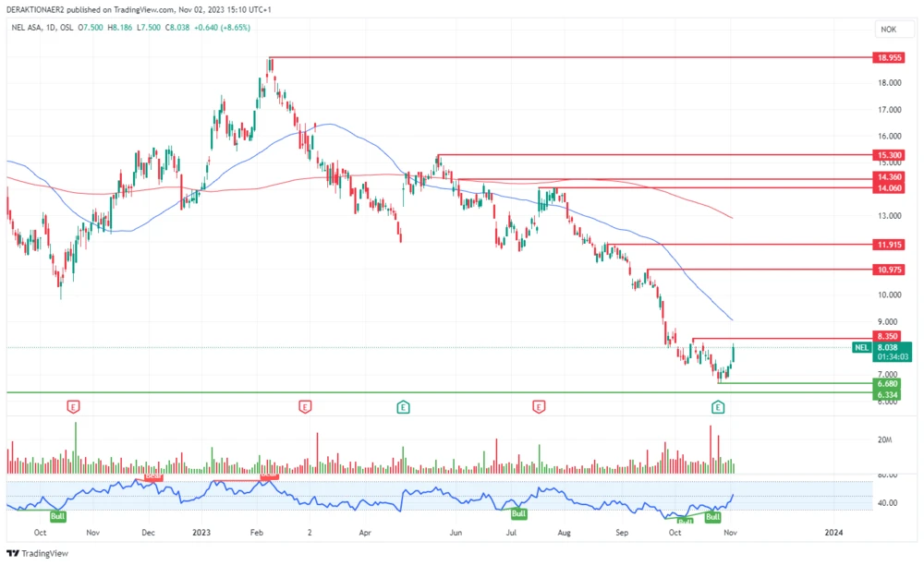Screen dimensions: 924x565
Task: Click the 8.350 red price label
Action: point(890,337)
